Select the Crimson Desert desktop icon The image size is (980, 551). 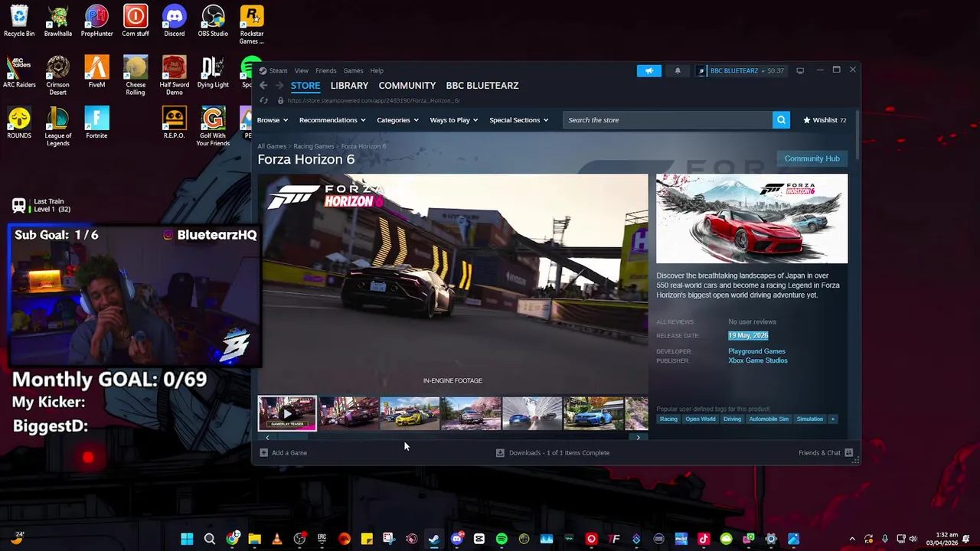tap(58, 75)
